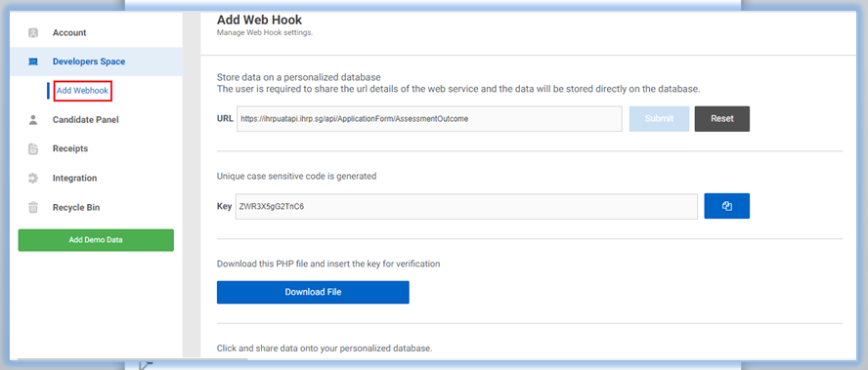Viewport: 868px width, 370px height.
Task: Click the Developers Space laptop icon
Action: (33, 62)
